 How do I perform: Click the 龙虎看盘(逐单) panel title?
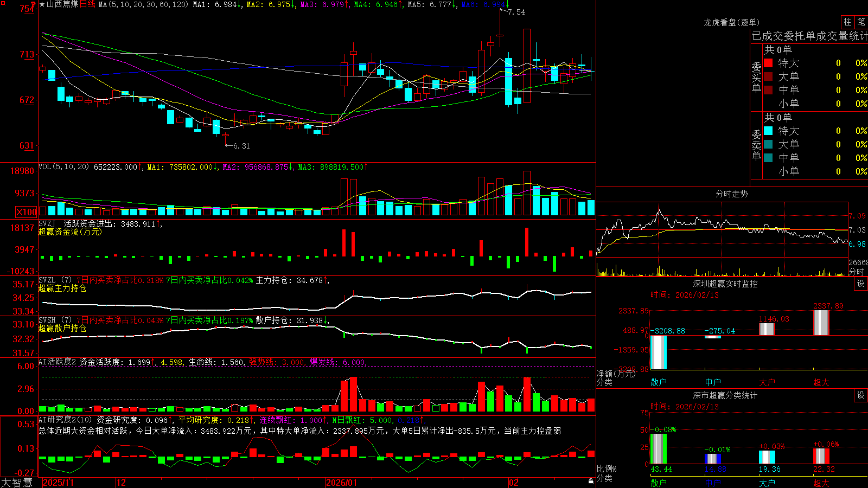[x=731, y=22]
